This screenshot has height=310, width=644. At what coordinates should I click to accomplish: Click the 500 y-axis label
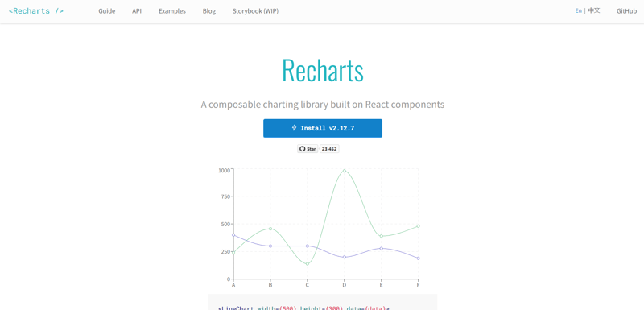(225, 224)
